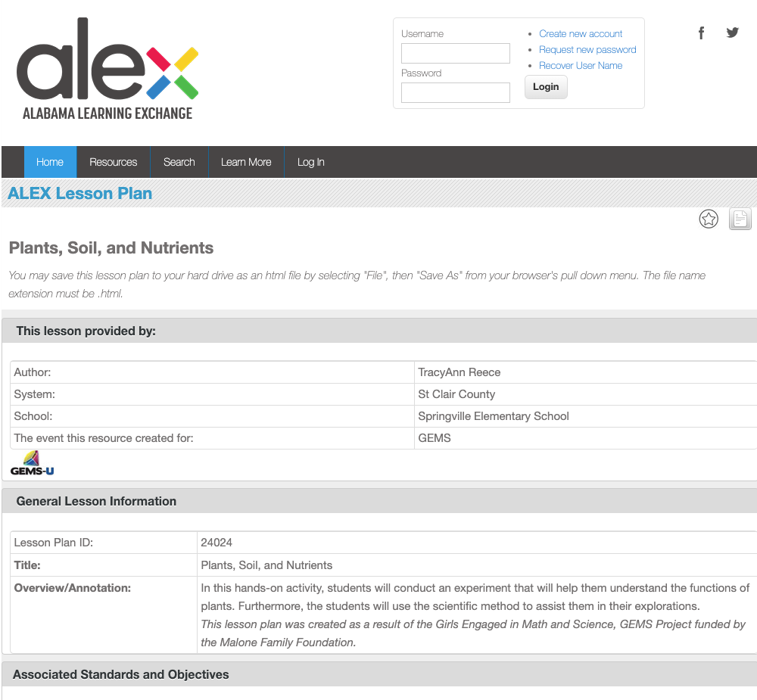Follow the Recover User Name link
The height and width of the screenshot is (700, 757).
pos(581,66)
